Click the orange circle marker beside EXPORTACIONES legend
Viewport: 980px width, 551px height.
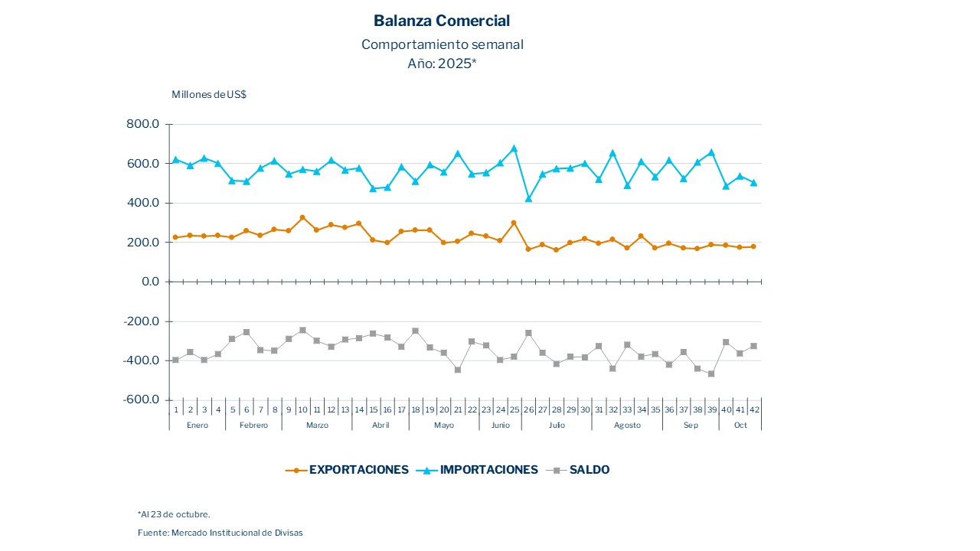coord(296,471)
